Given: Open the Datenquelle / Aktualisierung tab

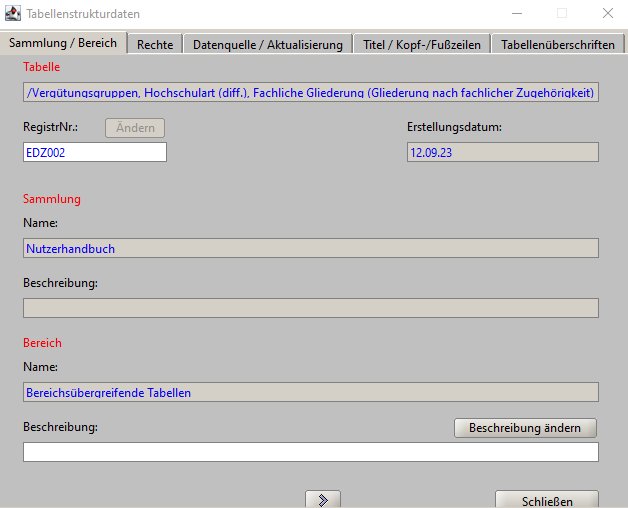Looking at the screenshot, I should (267, 44).
